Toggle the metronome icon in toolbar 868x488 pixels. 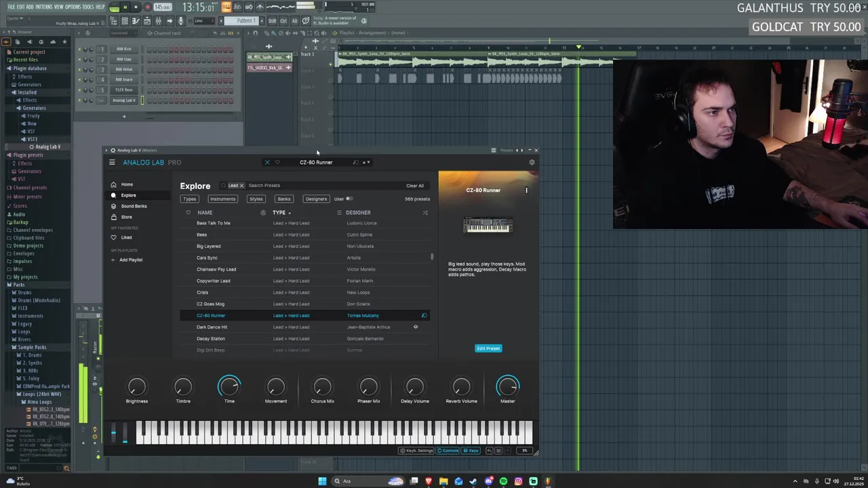click(x=260, y=7)
